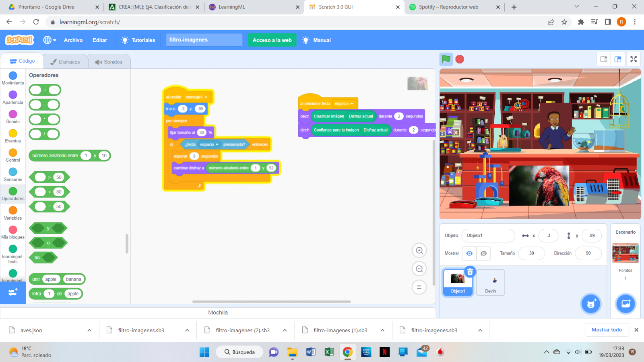Select the Sonido block category
This screenshot has width=644, height=362.
pos(13,117)
